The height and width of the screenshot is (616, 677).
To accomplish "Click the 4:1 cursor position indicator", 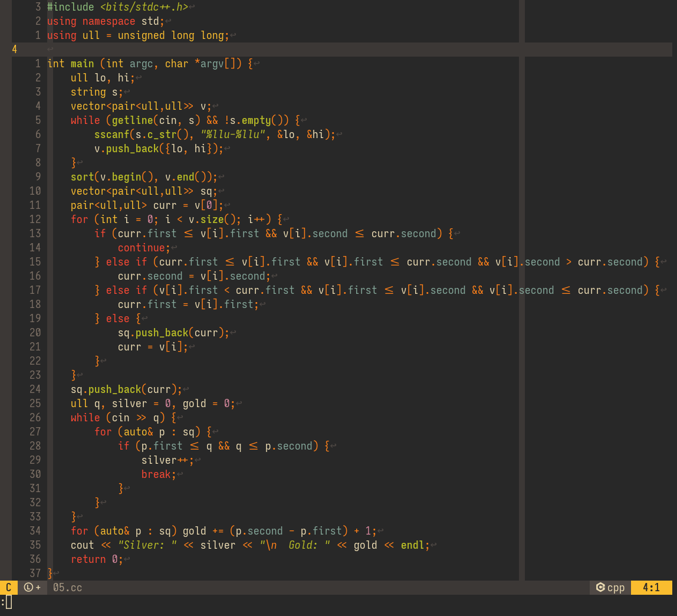I will (x=651, y=588).
